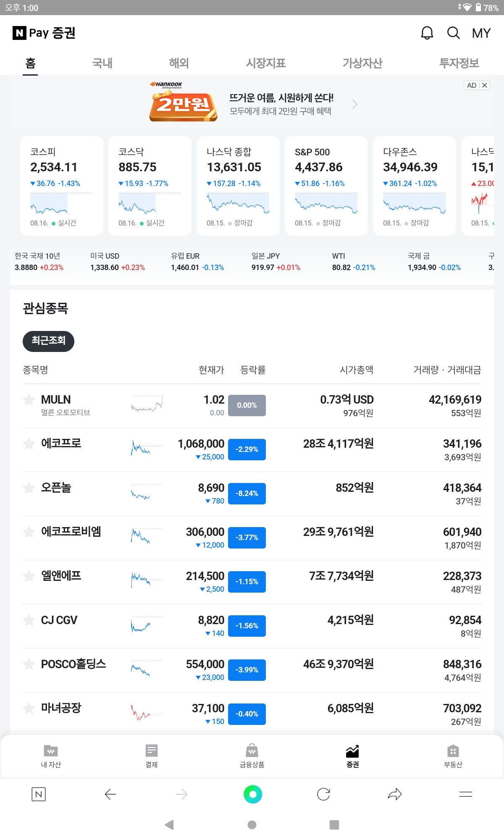
Task: Toggle favorite star for CJ CGV
Action: point(29,620)
